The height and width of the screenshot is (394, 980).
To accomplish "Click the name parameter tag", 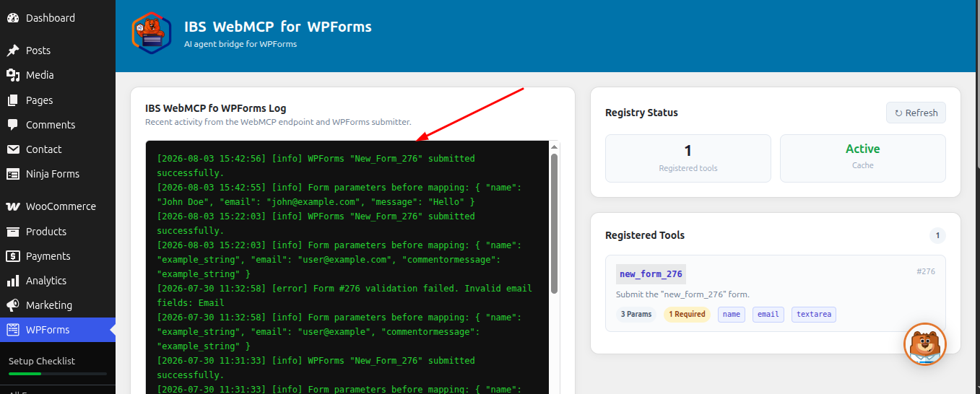I will [x=732, y=314].
